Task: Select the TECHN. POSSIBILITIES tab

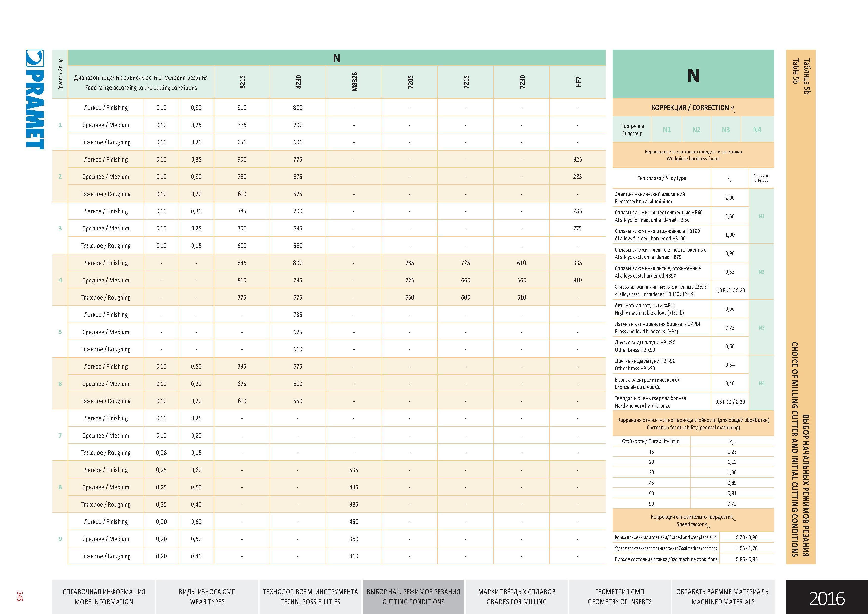Action: (x=310, y=597)
